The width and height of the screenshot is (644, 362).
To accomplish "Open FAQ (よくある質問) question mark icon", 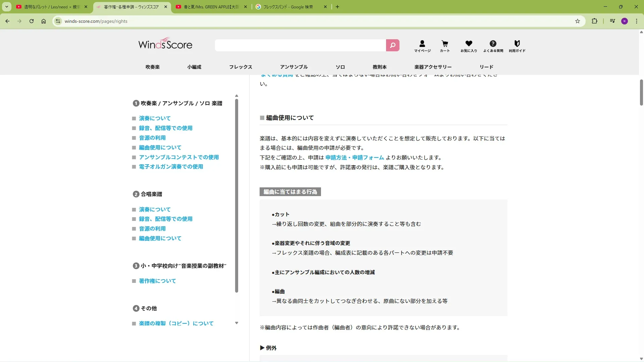I will click(493, 46).
